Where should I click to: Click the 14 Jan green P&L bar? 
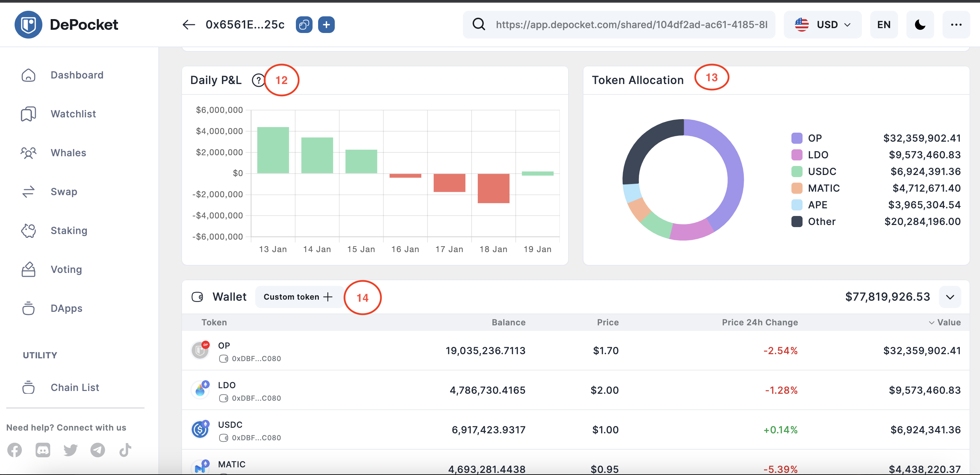coord(317,155)
